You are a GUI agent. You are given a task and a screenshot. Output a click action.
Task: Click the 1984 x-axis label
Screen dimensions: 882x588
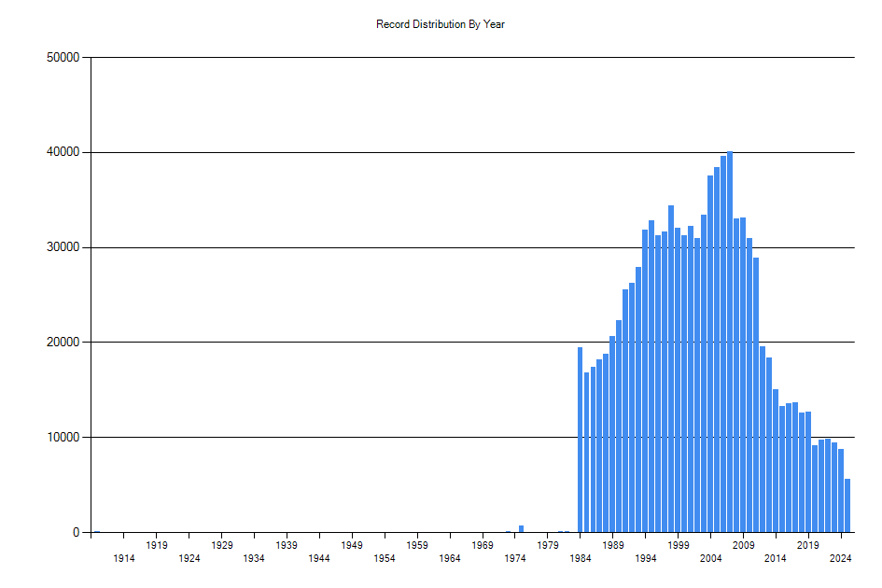pyautogui.click(x=580, y=558)
